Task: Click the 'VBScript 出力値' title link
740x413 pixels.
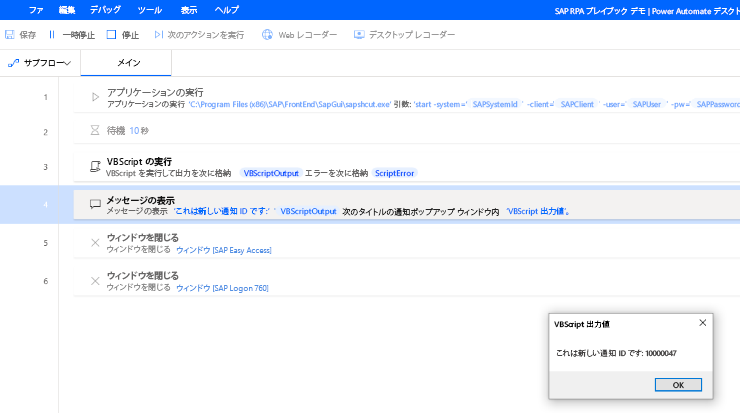Action: click(x=538, y=211)
